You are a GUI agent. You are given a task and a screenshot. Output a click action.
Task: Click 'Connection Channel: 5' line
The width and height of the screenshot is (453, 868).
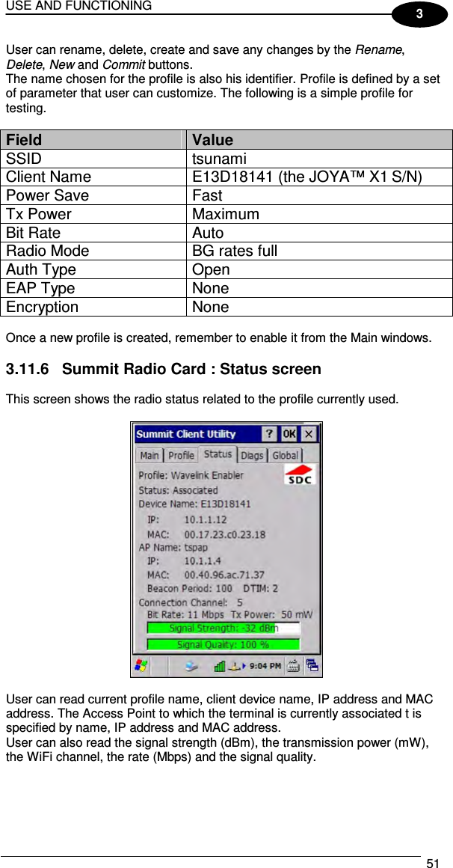191,602
